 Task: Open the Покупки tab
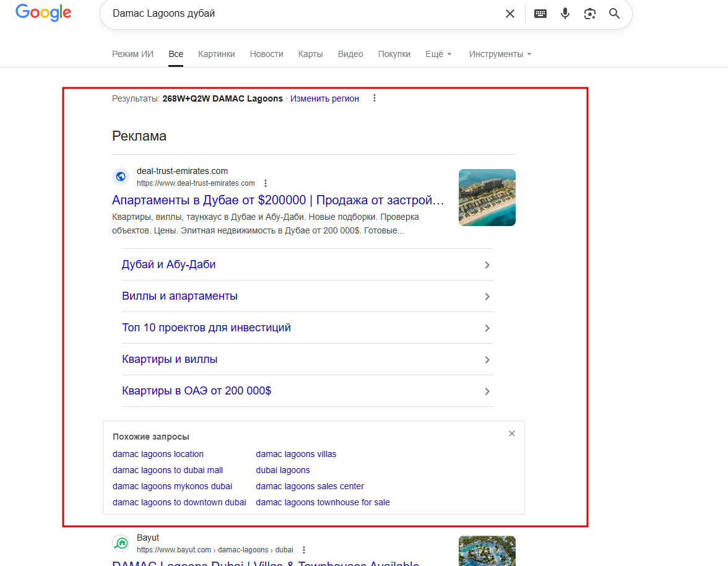click(x=394, y=54)
